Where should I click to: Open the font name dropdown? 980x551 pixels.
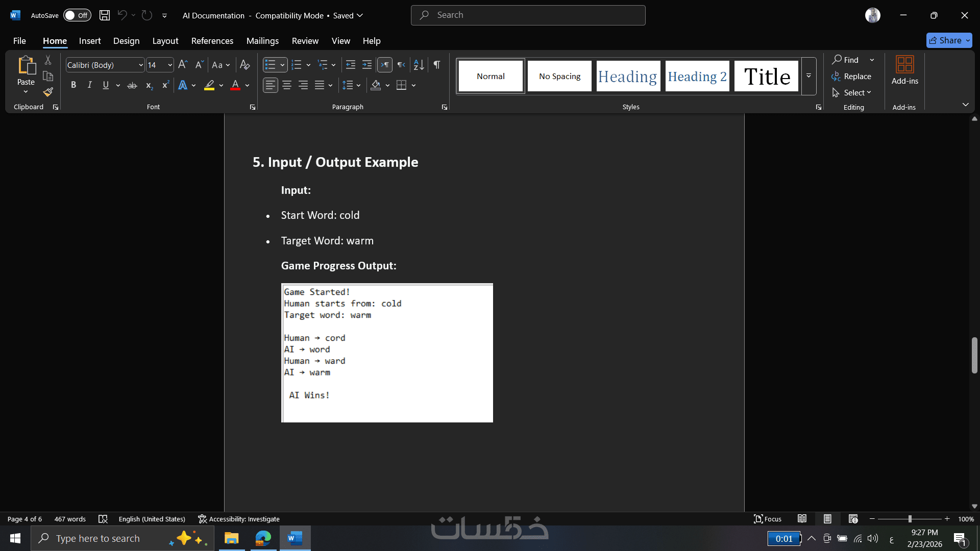point(141,65)
